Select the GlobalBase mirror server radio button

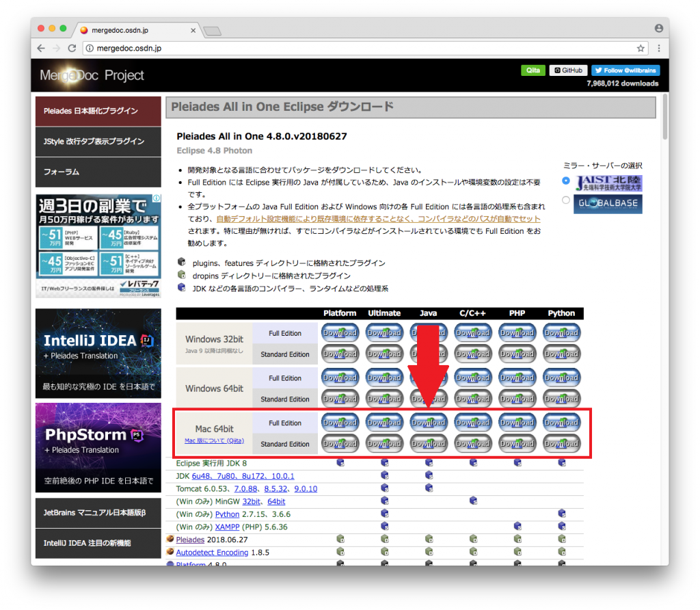click(565, 200)
